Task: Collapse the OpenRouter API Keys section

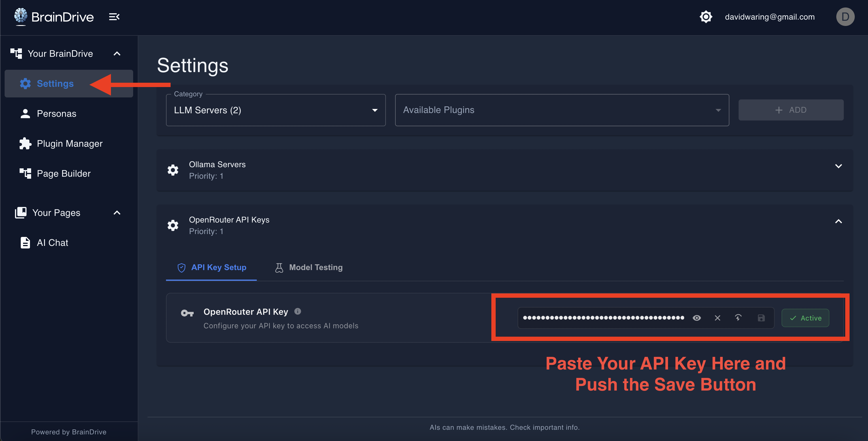Action: click(838, 221)
